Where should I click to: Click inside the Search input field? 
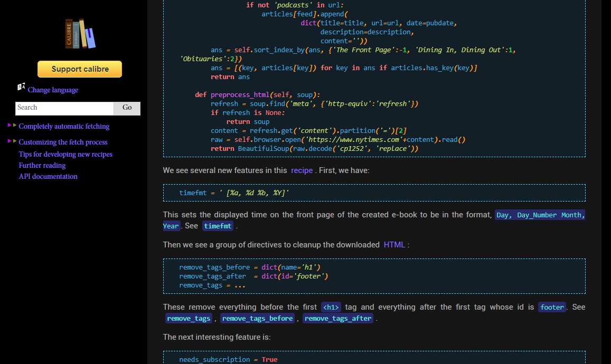[x=63, y=108]
